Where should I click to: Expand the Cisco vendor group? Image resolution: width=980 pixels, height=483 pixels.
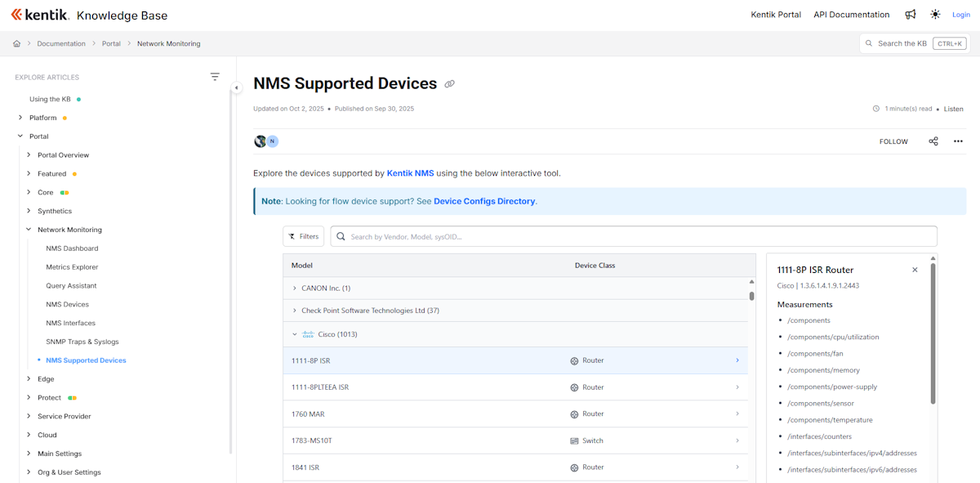coord(294,333)
